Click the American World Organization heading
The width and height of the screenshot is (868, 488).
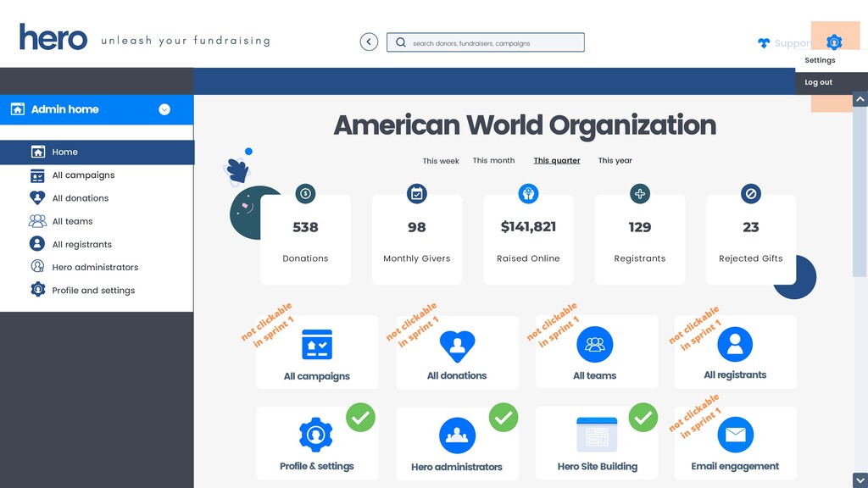[525, 125]
